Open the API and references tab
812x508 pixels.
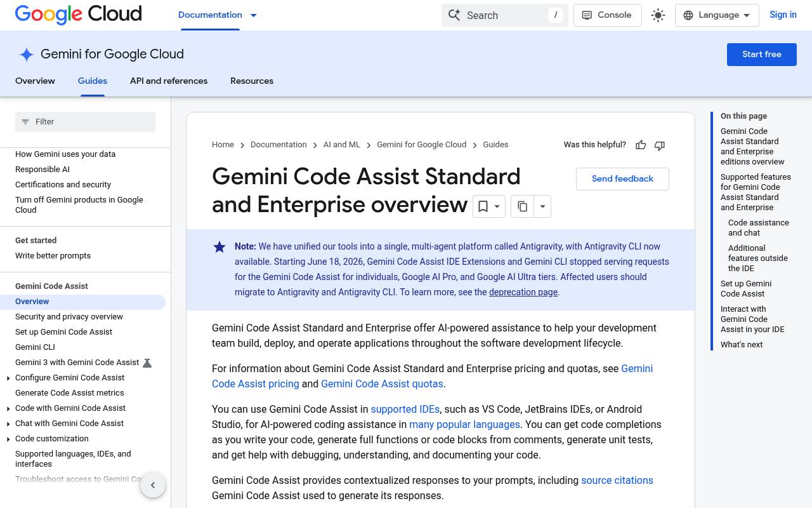click(169, 81)
